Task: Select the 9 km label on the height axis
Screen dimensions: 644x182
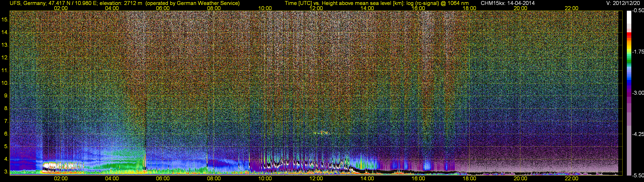Action: coord(6,96)
